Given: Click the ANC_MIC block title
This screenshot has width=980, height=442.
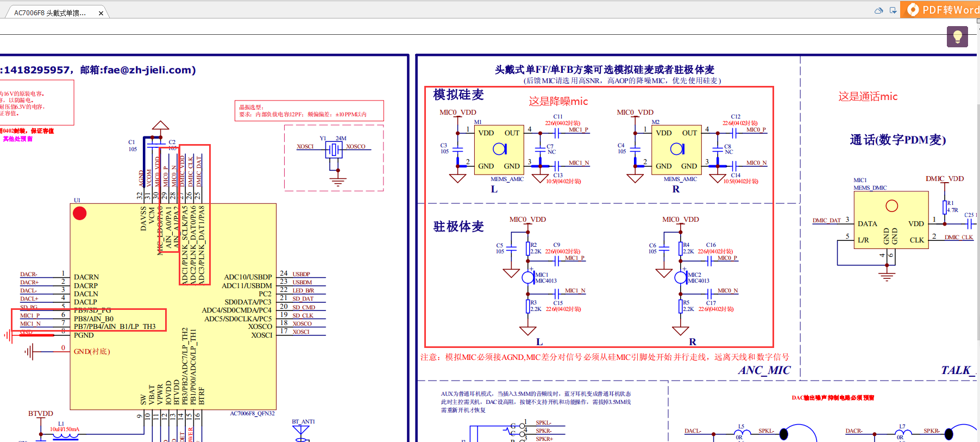Looking at the screenshot, I should tap(764, 370).
